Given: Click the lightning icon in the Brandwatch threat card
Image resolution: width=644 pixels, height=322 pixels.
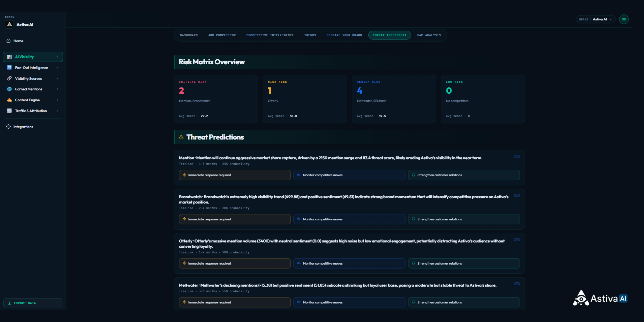Looking at the screenshot, I should (x=184, y=219).
